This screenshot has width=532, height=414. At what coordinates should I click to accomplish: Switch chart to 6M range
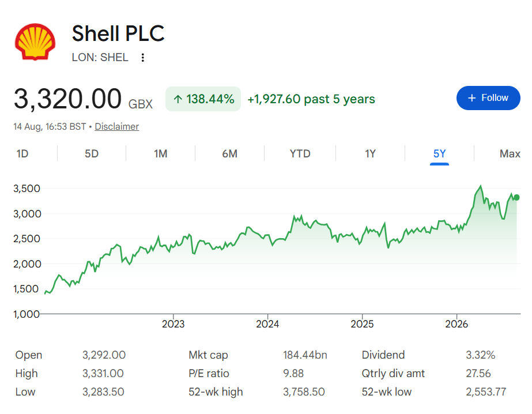pyautogui.click(x=230, y=154)
